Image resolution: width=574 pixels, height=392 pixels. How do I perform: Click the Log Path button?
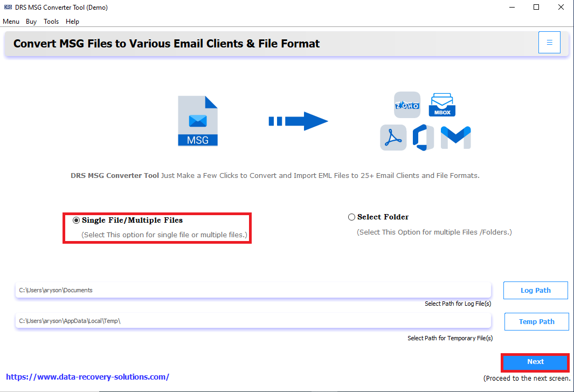point(535,290)
